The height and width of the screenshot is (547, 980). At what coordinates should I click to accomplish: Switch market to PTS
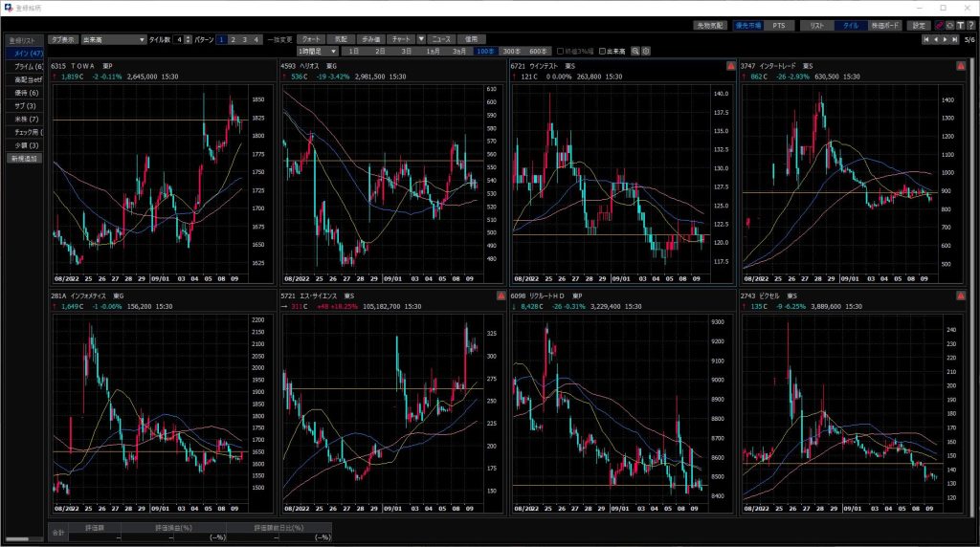(x=778, y=26)
